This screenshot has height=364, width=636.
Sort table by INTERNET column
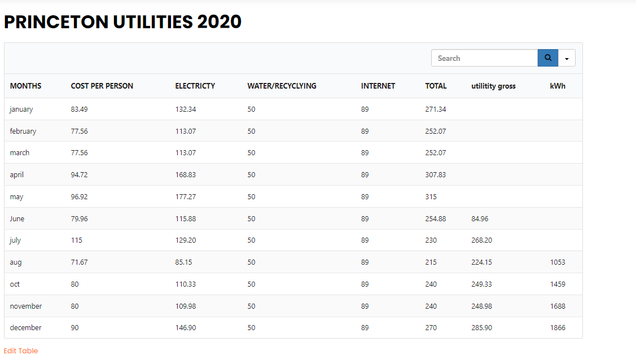tap(378, 86)
